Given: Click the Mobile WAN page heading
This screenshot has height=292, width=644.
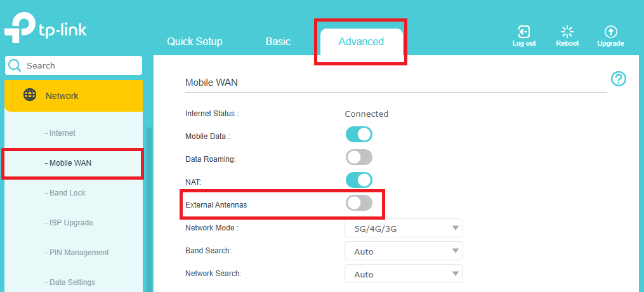Looking at the screenshot, I should (211, 83).
